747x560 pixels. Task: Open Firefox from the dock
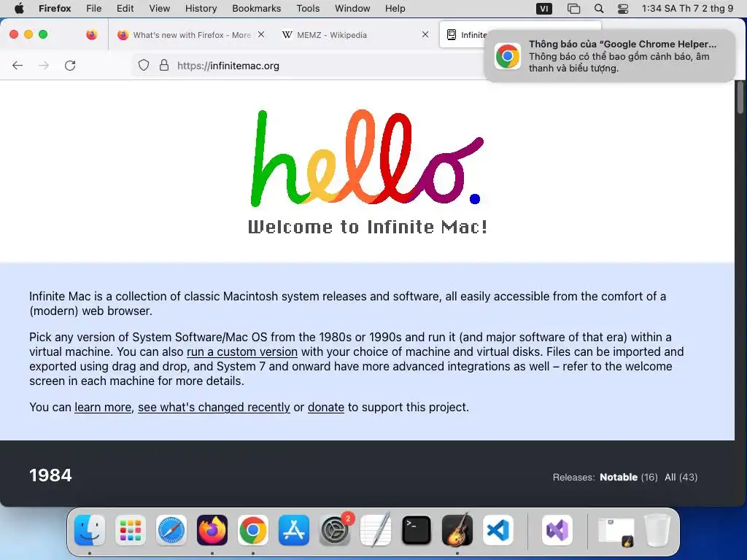point(212,530)
